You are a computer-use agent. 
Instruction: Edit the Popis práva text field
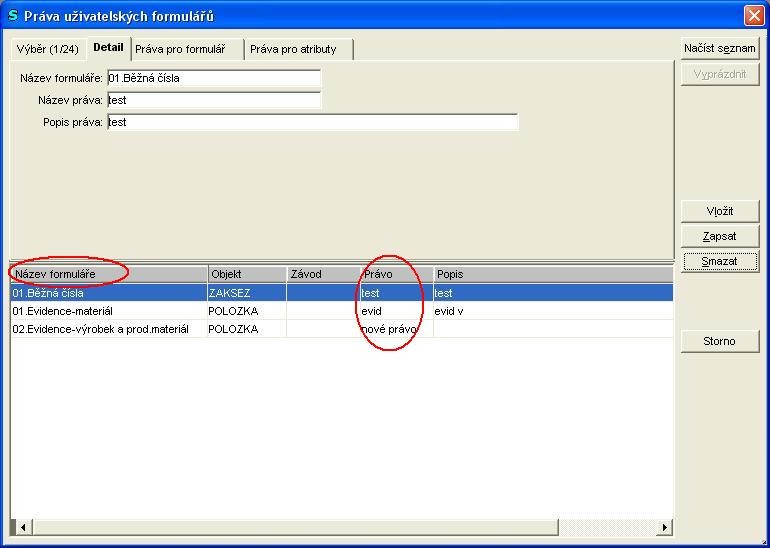click(312, 122)
